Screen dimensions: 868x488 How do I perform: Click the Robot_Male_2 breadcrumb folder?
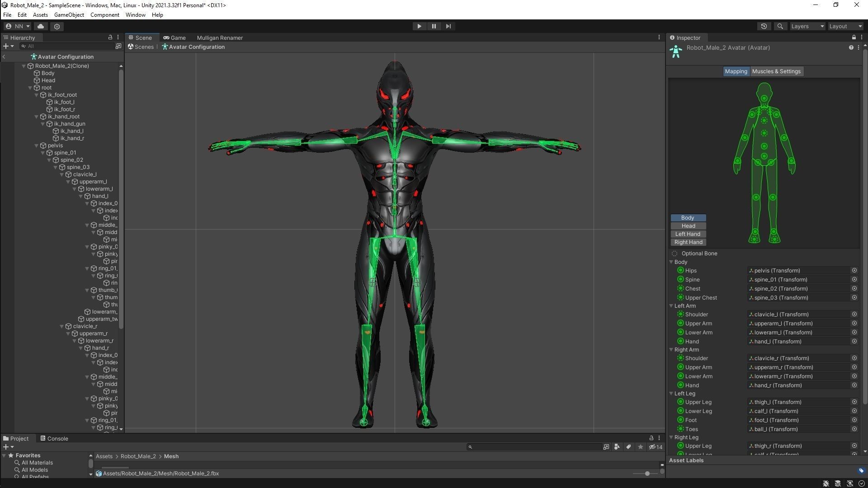pos(138,456)
